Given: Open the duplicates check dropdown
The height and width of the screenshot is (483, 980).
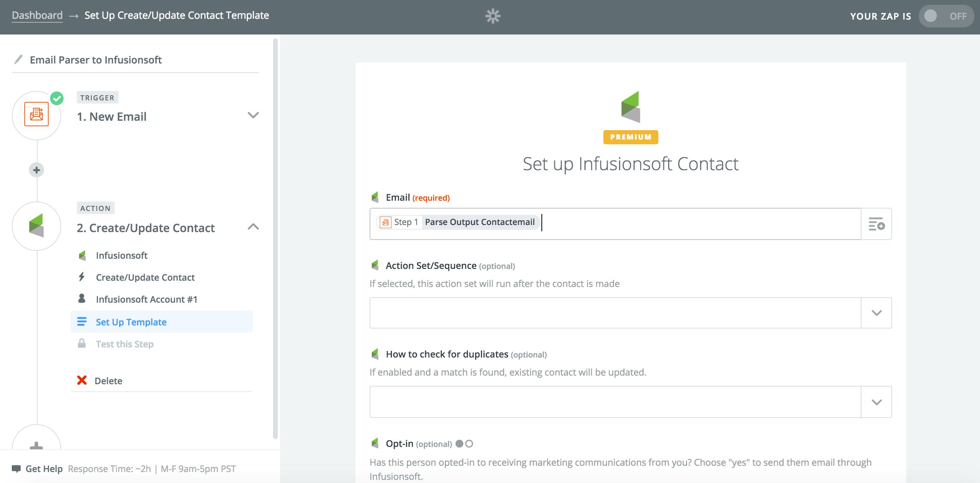Looking at the screenshot, I should pyautogui.click(x=876, y=402).
